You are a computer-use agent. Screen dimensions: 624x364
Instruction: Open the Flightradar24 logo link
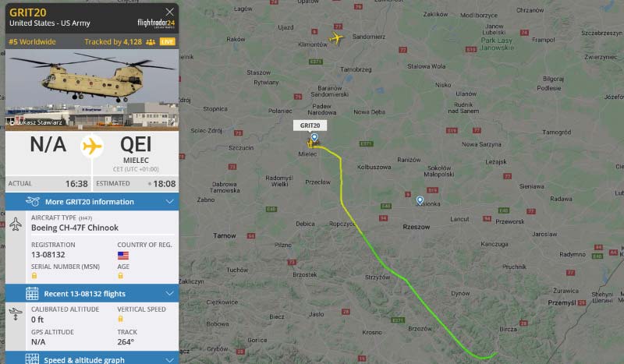[x=156, y=23]
